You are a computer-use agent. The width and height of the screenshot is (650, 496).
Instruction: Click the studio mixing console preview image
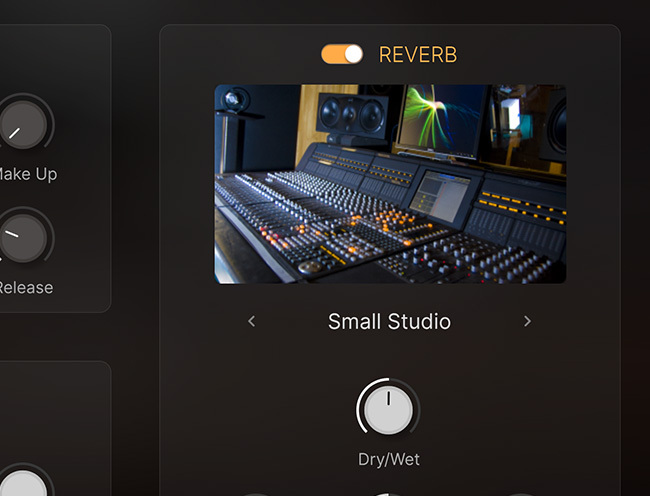click(390, 184)
